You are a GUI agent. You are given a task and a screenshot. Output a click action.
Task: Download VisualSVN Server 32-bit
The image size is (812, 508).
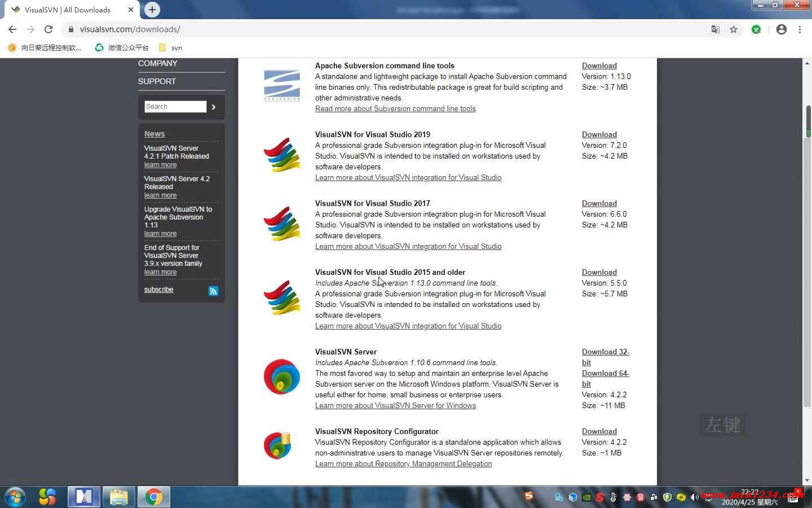tap(606, 357)
